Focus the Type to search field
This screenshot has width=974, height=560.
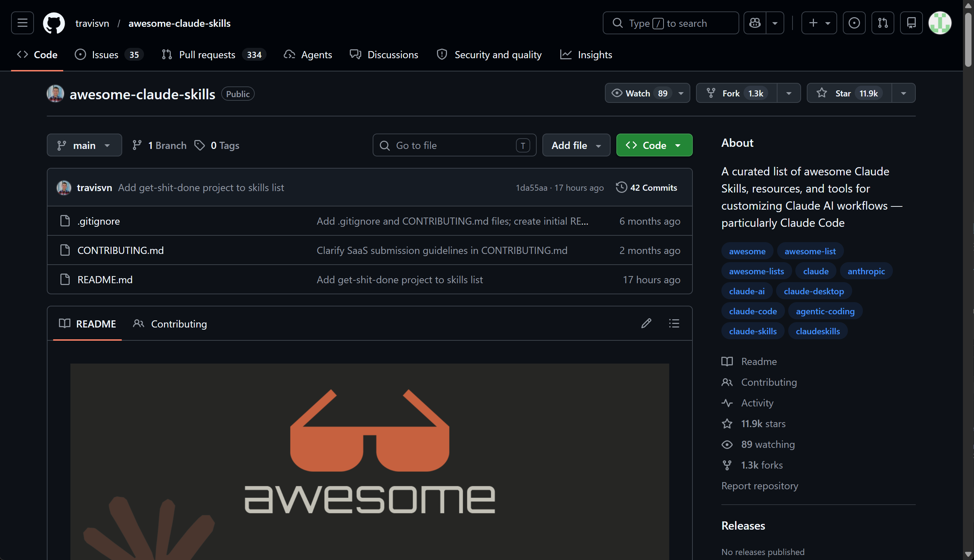pyautogui.click(x=671, y=23)
